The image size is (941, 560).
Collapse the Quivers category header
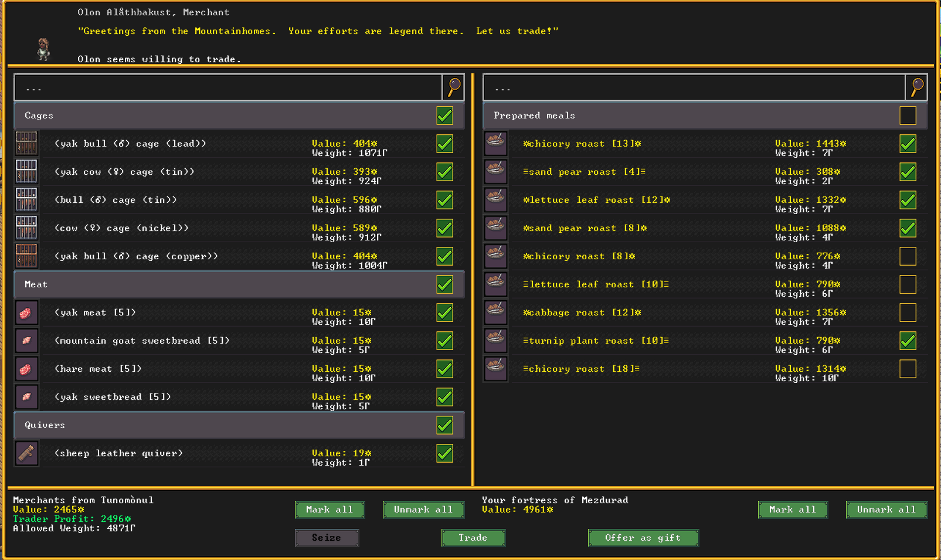point(223,425)
